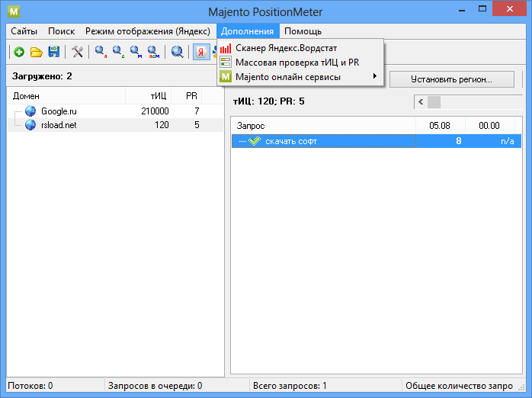
Task: Click Всего запросов: 1 status
Action: (290, 386)
